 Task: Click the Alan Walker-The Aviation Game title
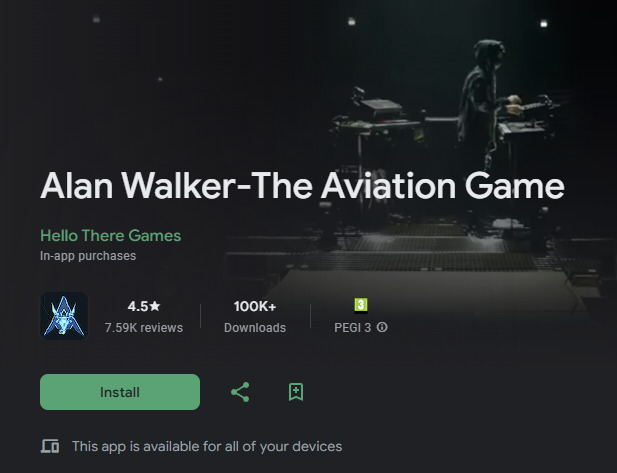(302, 185)
